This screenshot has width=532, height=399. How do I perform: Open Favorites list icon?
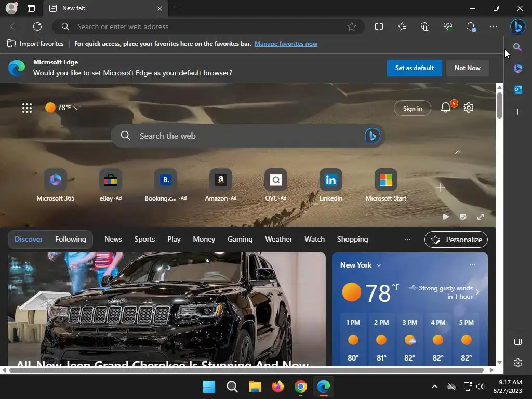point(402,26)
